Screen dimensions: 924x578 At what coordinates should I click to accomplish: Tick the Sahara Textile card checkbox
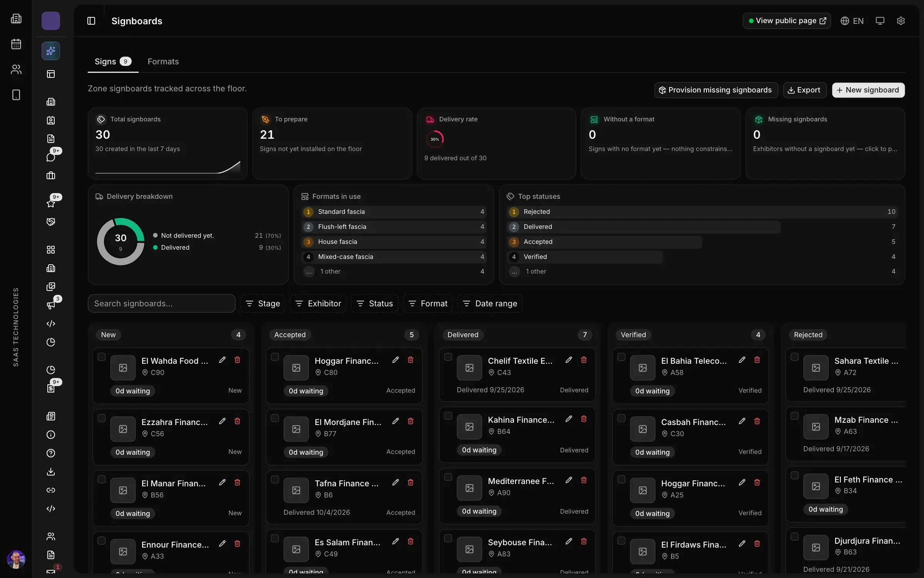[x=795, y=357]
